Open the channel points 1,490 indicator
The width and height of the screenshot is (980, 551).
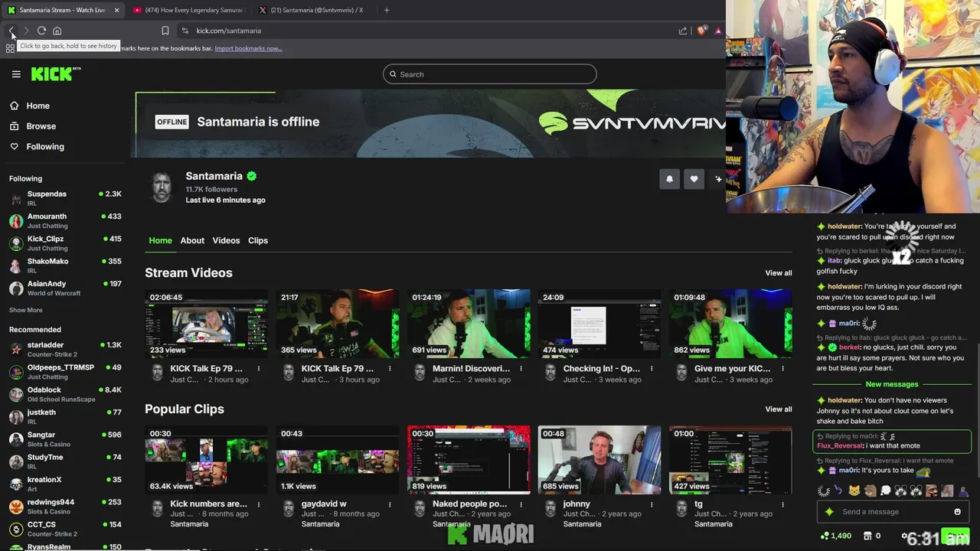(x=835, y=536)
